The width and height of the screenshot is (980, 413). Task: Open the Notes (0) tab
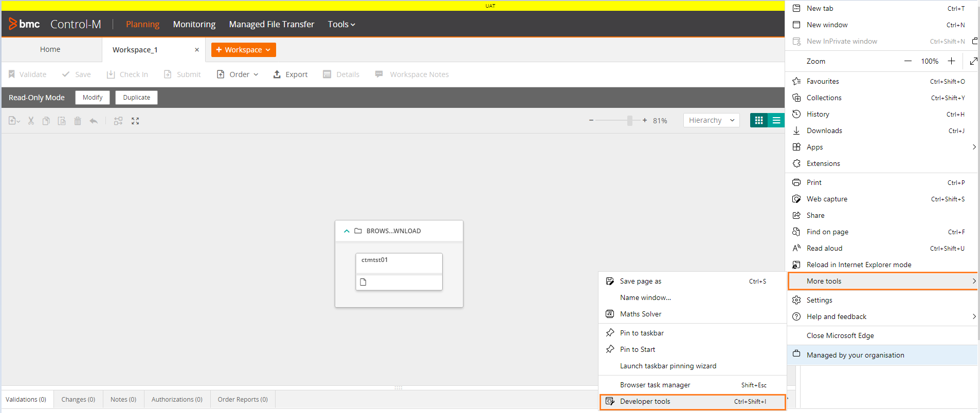click(x=123, y=399)
